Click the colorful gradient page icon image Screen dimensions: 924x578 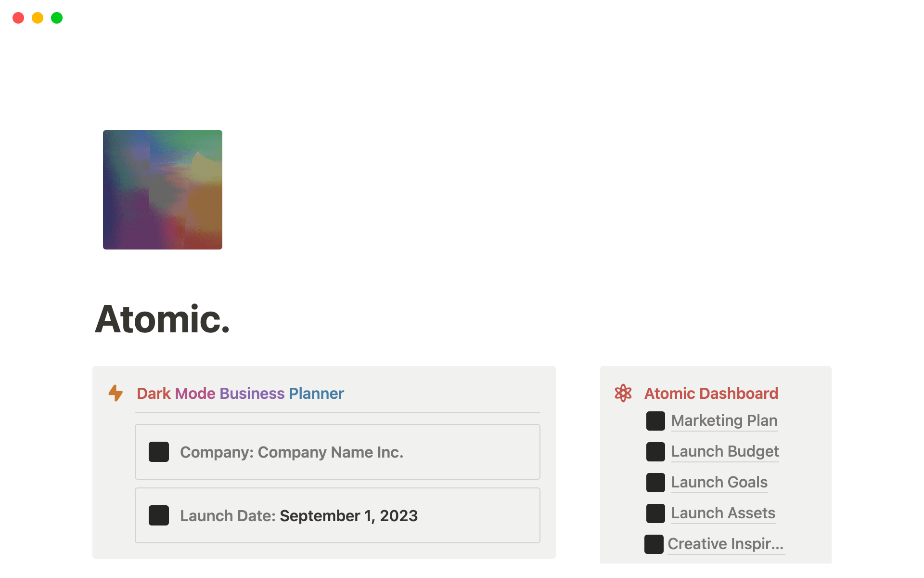(163, 190)
